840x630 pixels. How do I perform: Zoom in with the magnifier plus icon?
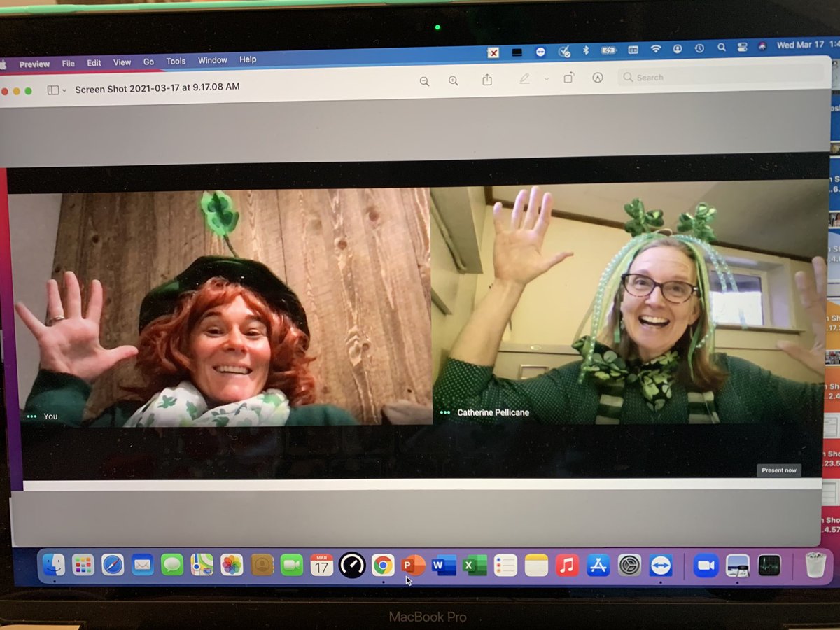coord(453,80)
